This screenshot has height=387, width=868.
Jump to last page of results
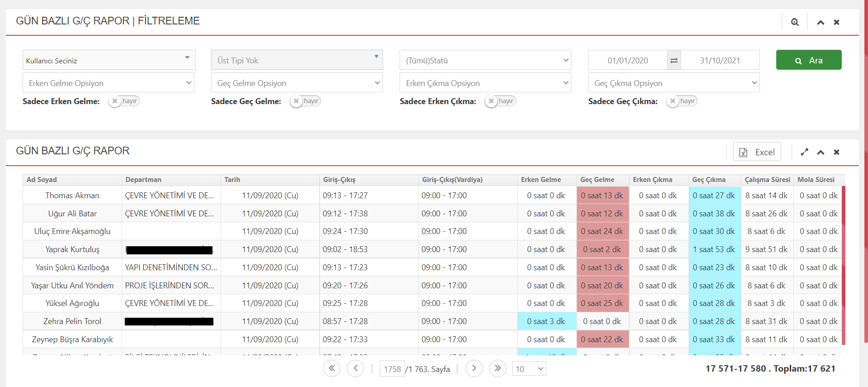[498, 368]
